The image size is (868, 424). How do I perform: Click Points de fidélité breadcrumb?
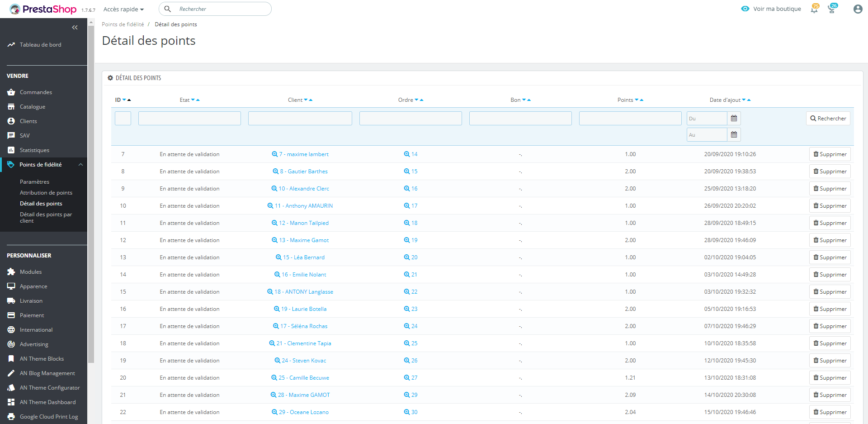(123, 24)
